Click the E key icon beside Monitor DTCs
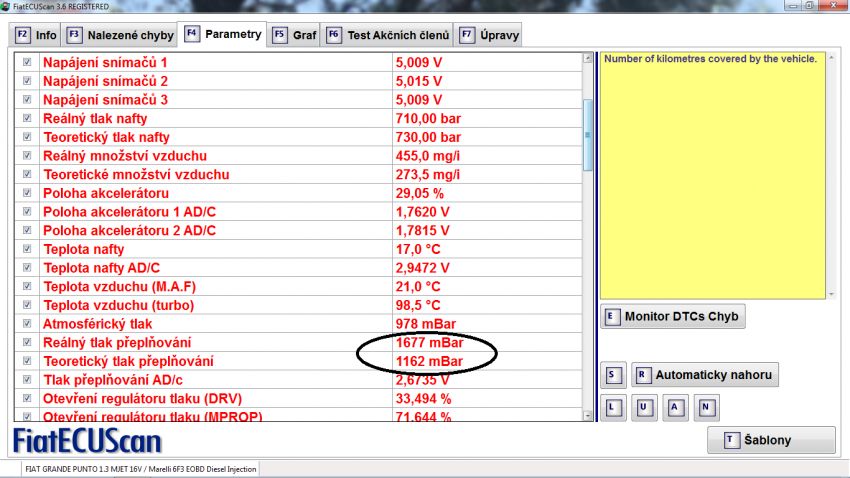This screenshot has height=478, width=850. 612,317
